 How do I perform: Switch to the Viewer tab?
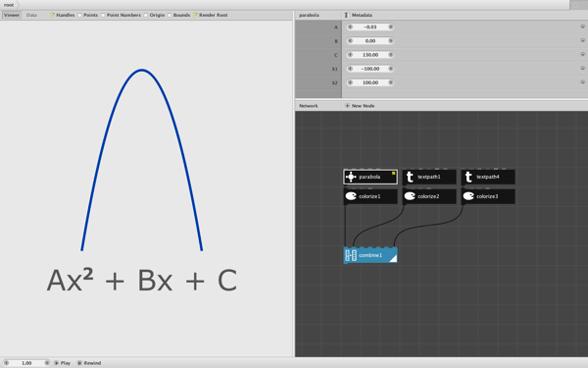coord(12,15)
